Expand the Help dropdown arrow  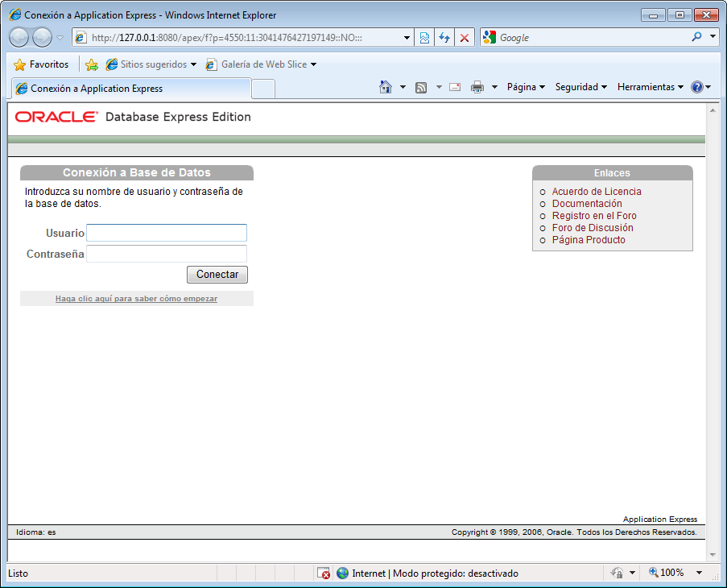point(708,87)
